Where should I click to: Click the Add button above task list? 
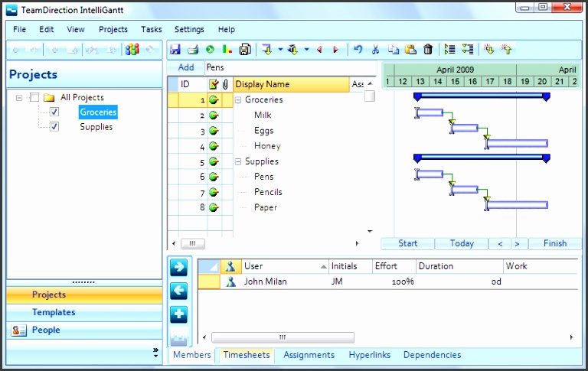pyautogui.click(x=185, y=67)
